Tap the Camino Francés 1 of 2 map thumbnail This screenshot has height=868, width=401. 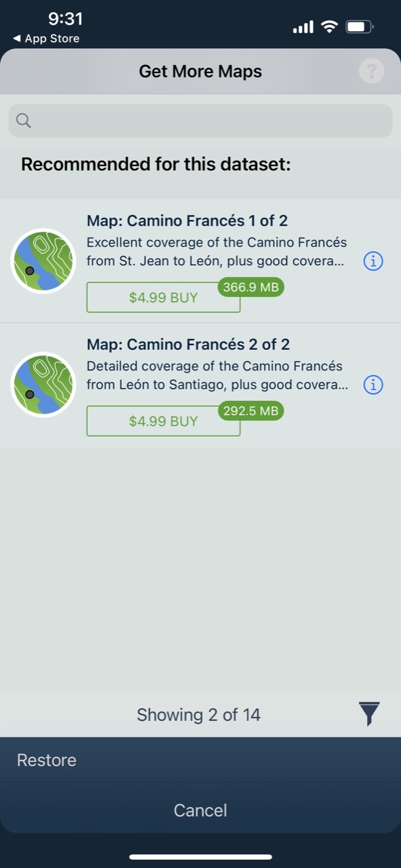[43, 261]
